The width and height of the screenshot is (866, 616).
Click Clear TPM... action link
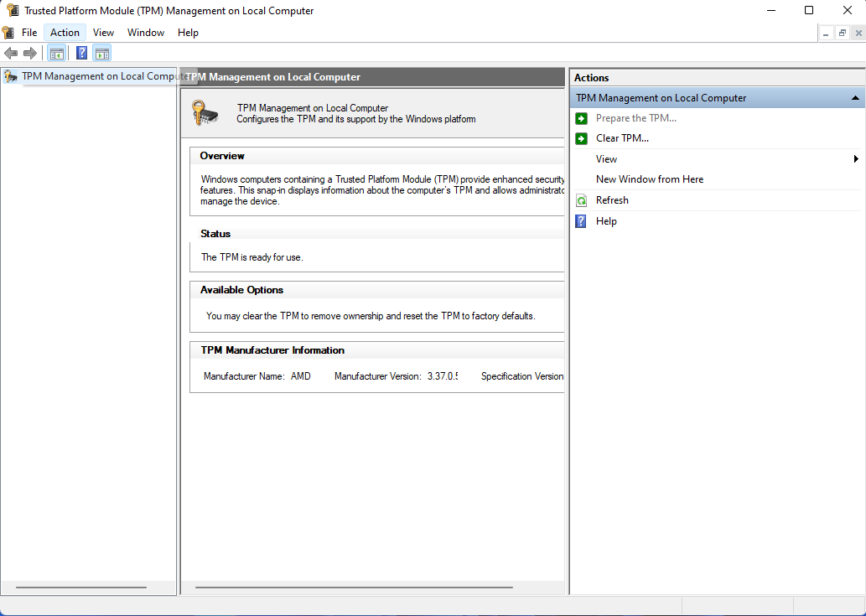click(x=622, y=138)
